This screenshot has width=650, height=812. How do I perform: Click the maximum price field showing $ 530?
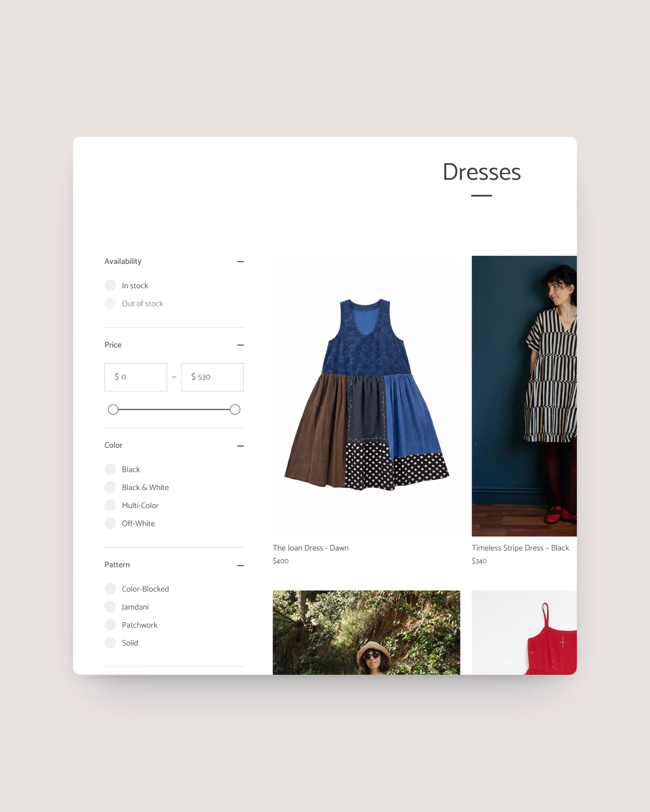(212, 377)
